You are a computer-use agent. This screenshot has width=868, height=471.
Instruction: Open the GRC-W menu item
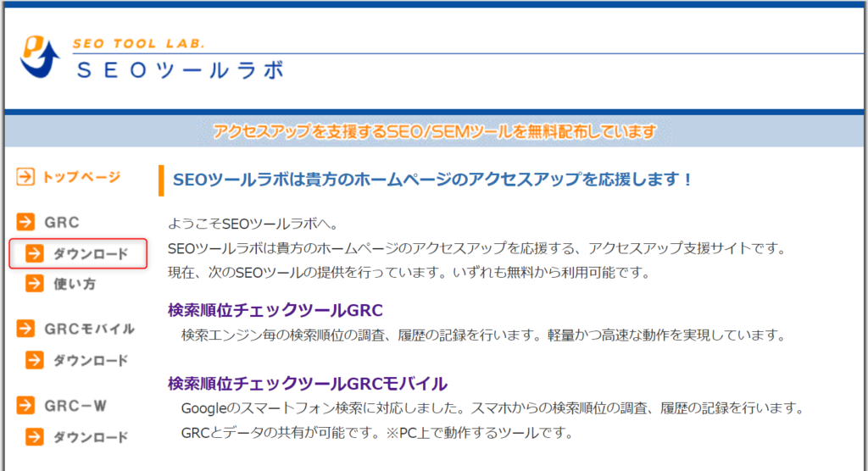75,406
